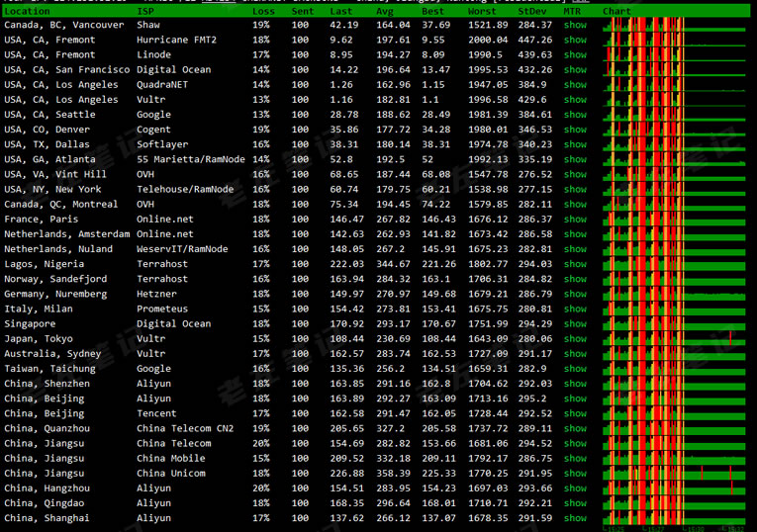Image resolution: width=757 pixels, height=532 pixels.
Task: Click the chart for Seattle Google row
Action: [674, 115]
